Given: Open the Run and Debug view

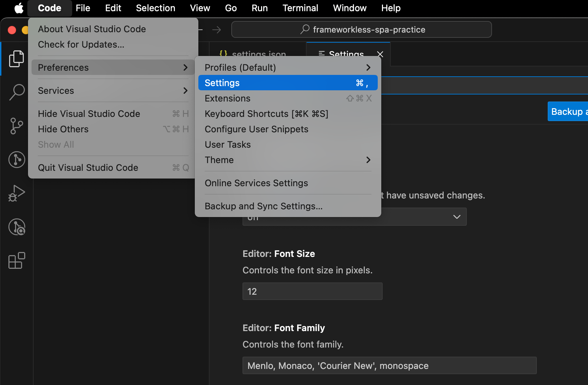Looking at the screenshot, I should tap(16, 193).
